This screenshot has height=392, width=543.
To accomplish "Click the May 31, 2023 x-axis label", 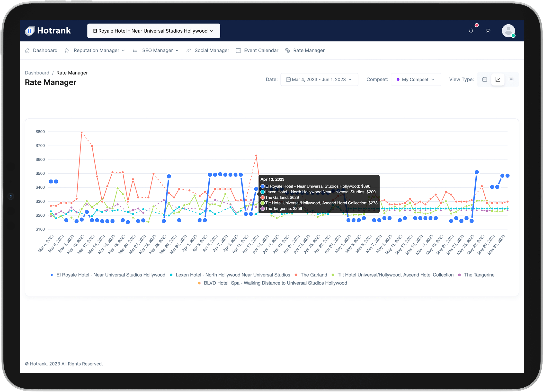I will pos(496,245).
